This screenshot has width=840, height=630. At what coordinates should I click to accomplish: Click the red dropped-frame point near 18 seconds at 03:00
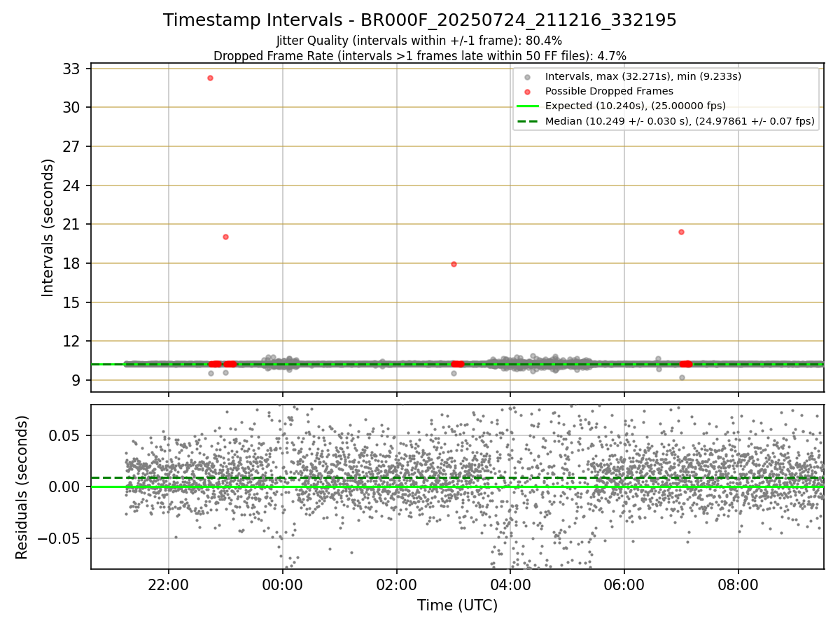[454, 264]
